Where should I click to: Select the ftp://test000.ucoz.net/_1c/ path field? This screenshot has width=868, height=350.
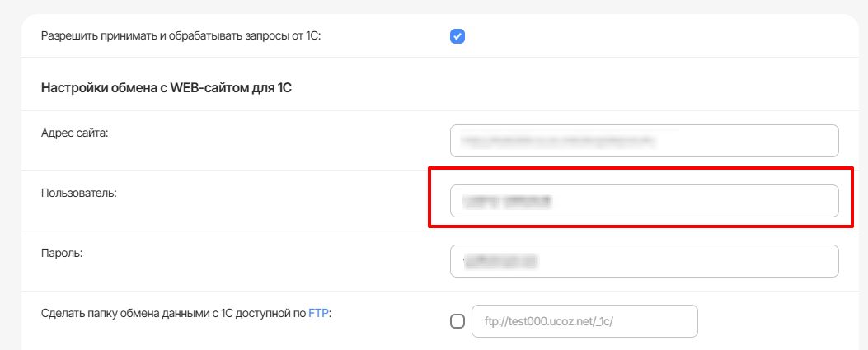[x=584, y=322]
